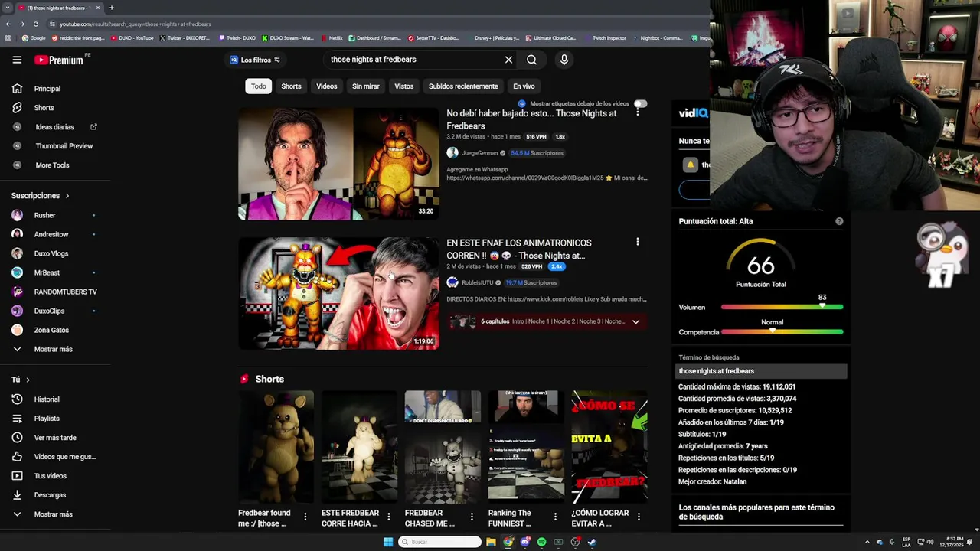980x551 pixels.
Task: Click the Volumen score slider bar
Action: pos(782,307)
